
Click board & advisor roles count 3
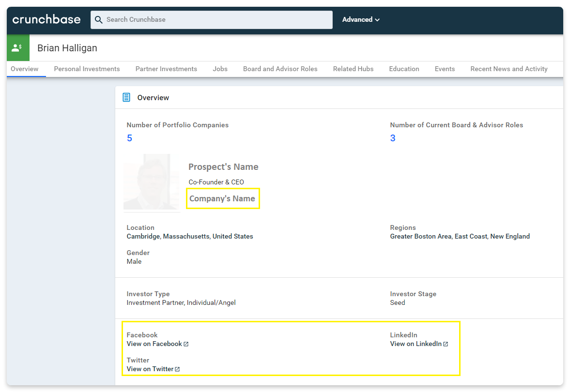point(393,138)
